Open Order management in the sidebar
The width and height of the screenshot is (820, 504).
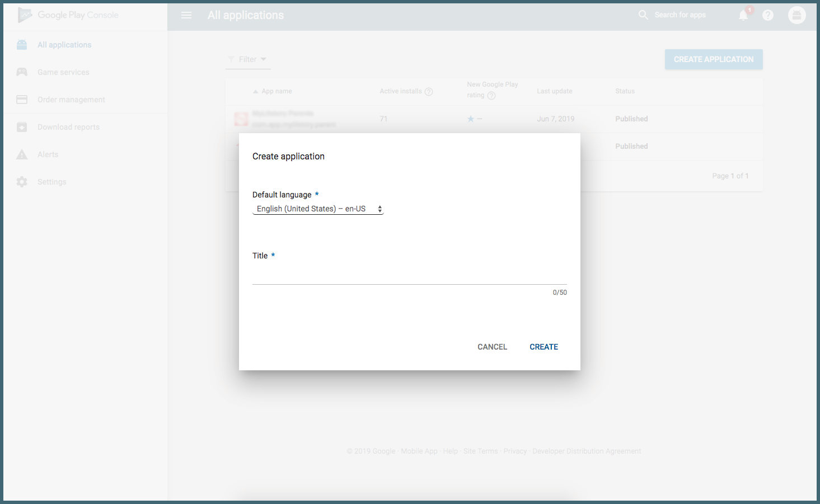pyautogui.click(x=71, y=99)
